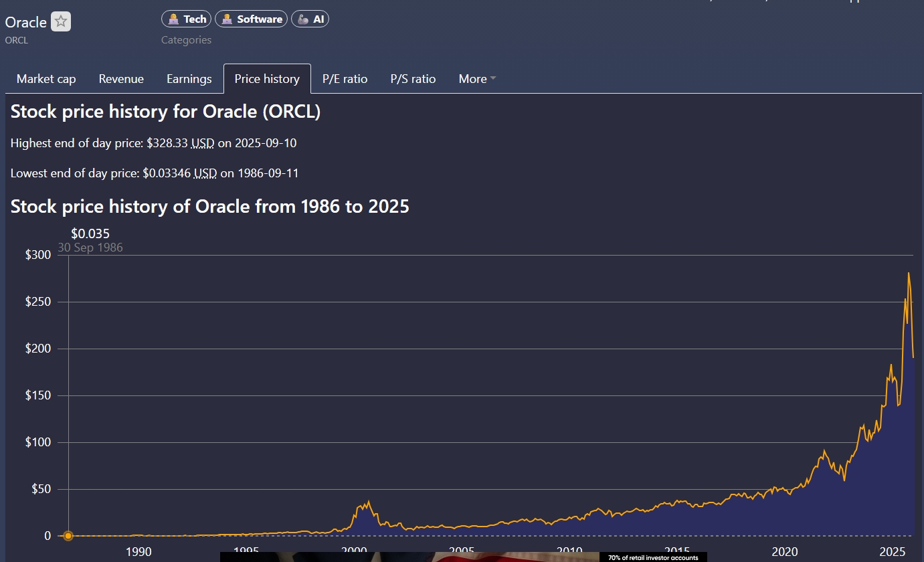Open the Tech category tag
The image size is (924, 562).
coord(187,19)
